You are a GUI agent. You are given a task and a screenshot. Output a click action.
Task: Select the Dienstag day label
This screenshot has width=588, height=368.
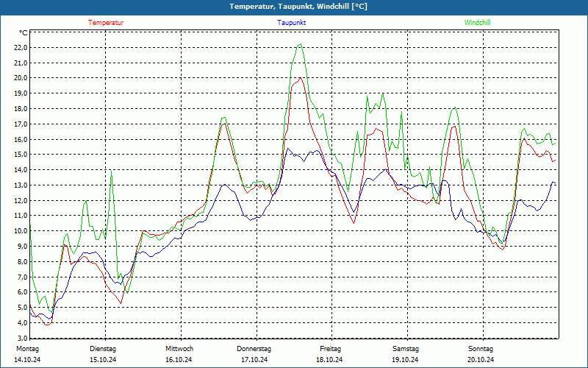(103, 349)
